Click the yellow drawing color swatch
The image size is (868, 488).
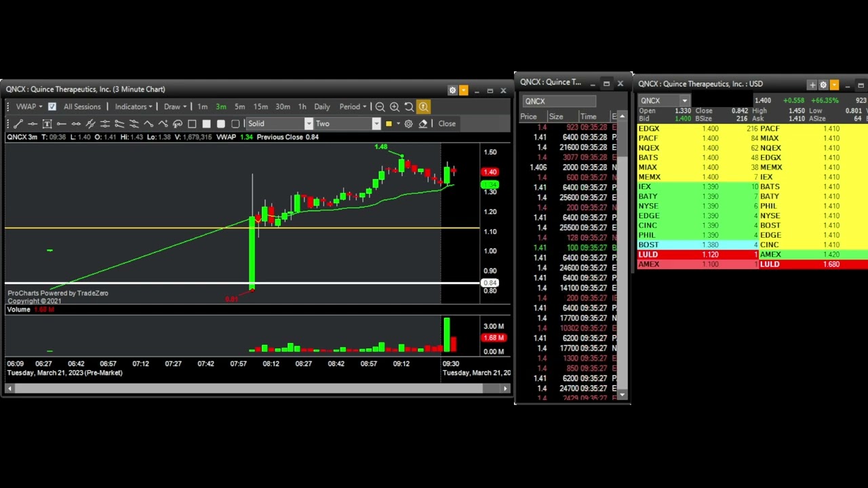pos(389,123)
